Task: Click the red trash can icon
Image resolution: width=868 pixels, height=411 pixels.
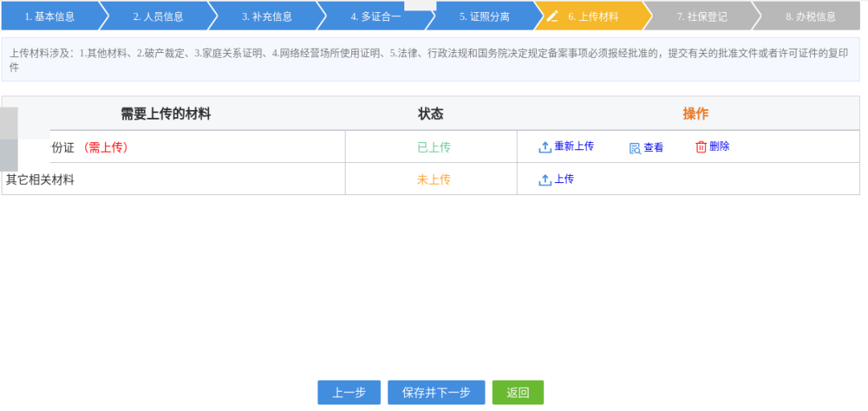Action: coord(701,147)
